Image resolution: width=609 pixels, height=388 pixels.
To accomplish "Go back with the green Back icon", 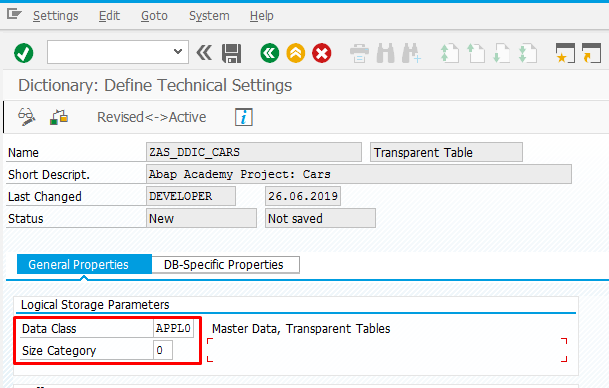I will (x=270, y=53).
